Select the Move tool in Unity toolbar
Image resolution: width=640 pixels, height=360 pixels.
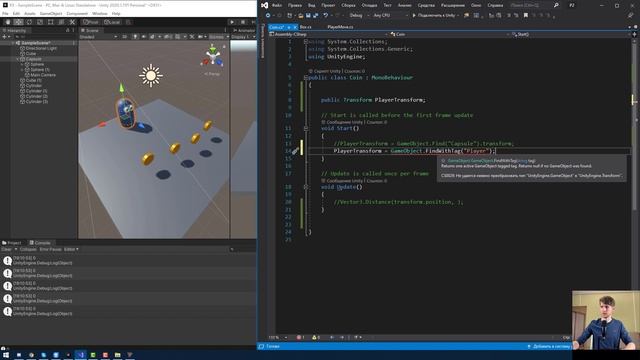click(x=18, y=22)
